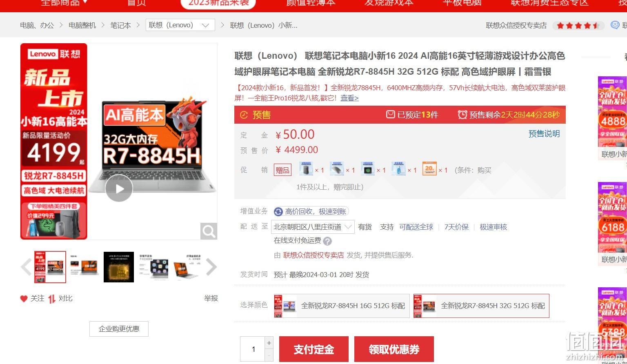Select the fourth product thumbnail
The width and height of the screenshot is (627, 364).
coord(153,267)
